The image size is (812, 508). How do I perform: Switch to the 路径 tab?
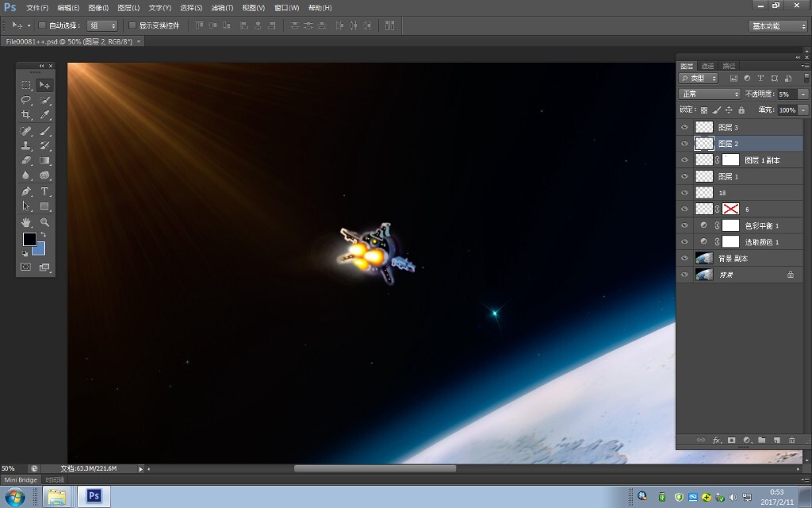(x=729, y=66)
